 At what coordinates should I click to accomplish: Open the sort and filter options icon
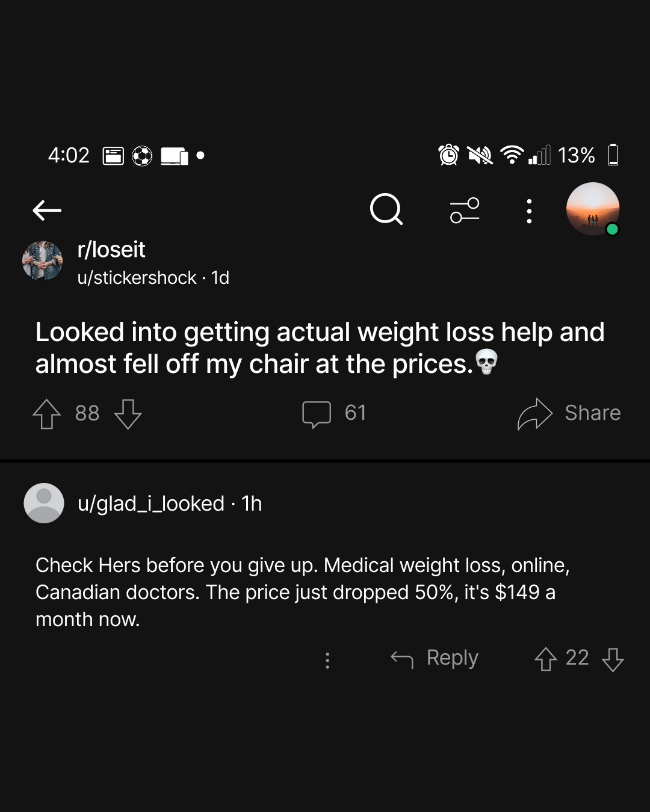tap(465, 211)
